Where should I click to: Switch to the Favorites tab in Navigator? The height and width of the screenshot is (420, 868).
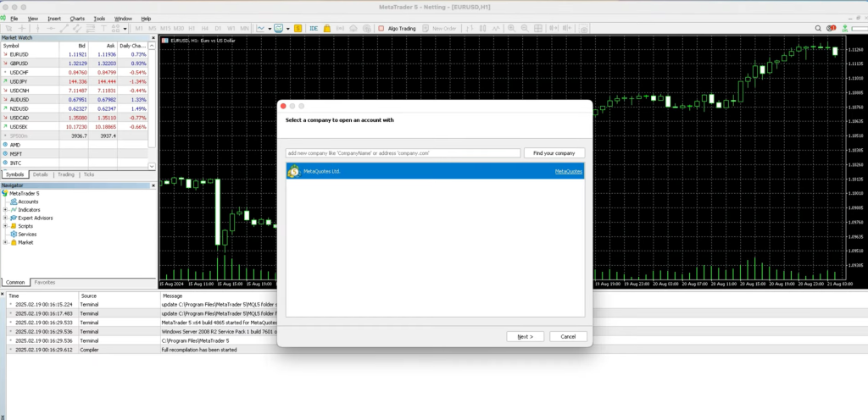click(x=45, y=282)
